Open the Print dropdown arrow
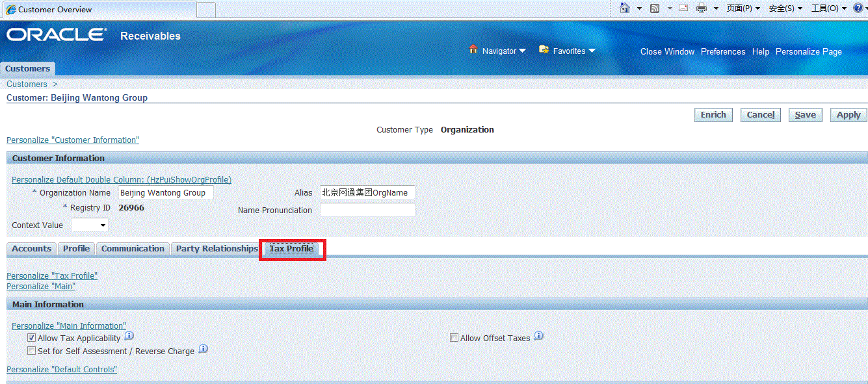The width and height of the screenshot is (868, 384). tap(716, 9)
